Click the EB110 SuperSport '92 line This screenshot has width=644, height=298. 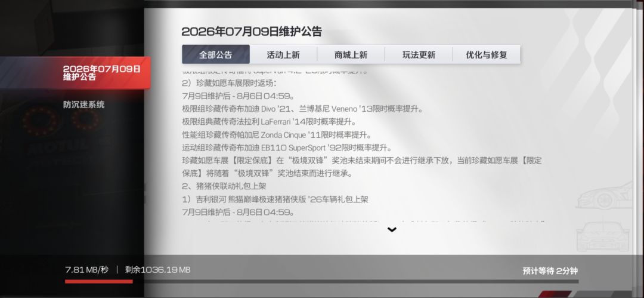[x=287, y=148]
